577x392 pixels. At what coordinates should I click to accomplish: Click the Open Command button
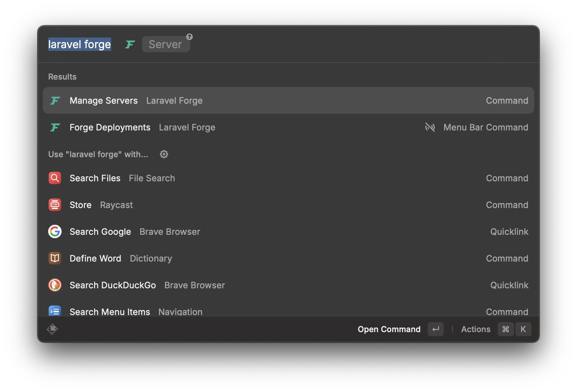[x=389, y=329]
